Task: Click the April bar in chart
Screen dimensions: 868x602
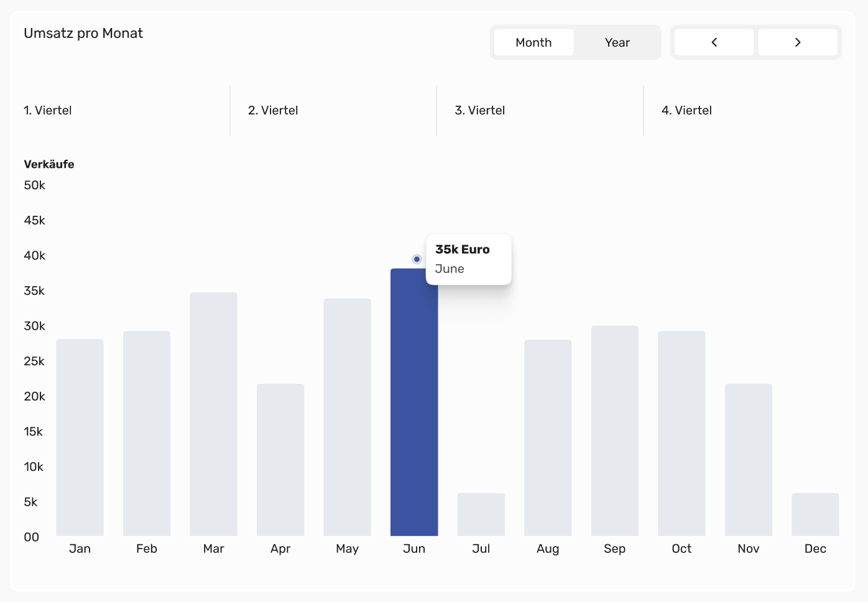Action: pyautogui.click(x=280, y=460)
